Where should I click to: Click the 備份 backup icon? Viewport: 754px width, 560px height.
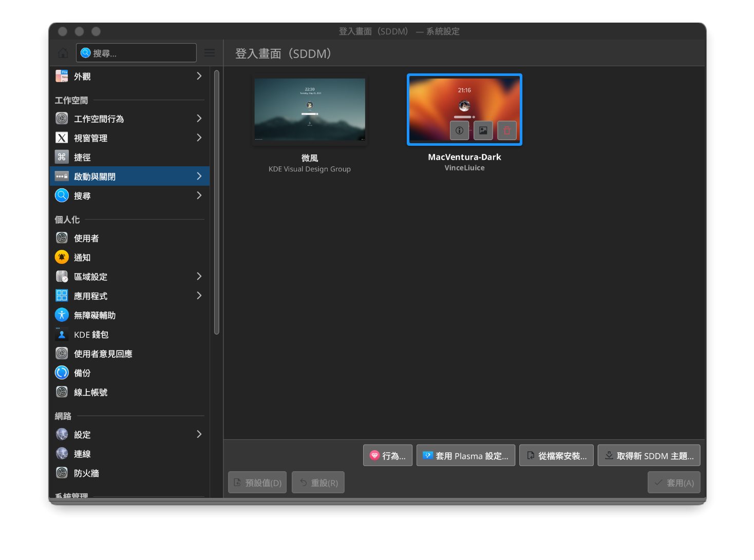pyautogui.click(x=62, y=373)
